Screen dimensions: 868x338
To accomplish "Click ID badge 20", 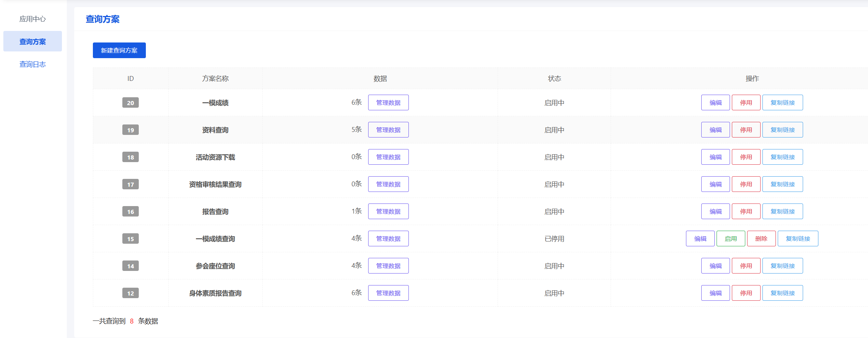I will pos(130,102).
